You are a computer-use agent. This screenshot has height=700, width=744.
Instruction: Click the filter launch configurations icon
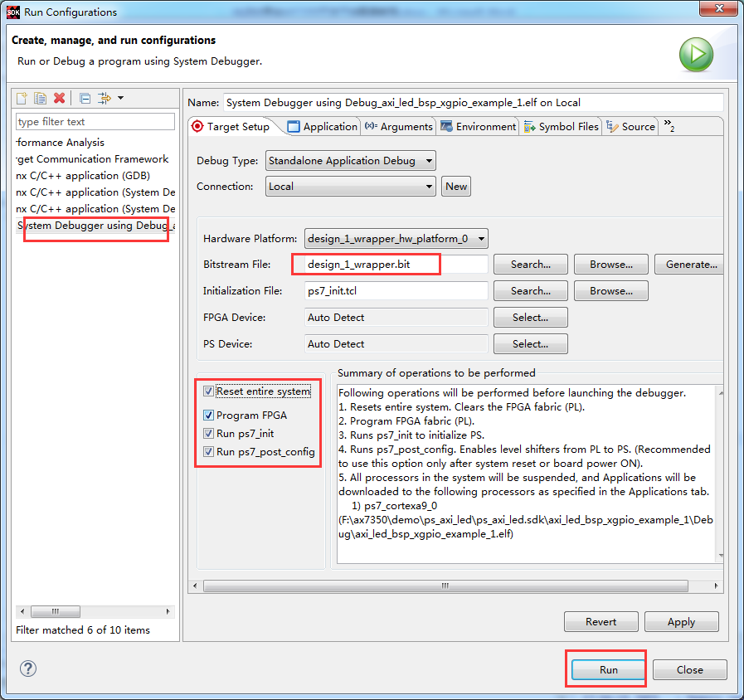[104, 98]
